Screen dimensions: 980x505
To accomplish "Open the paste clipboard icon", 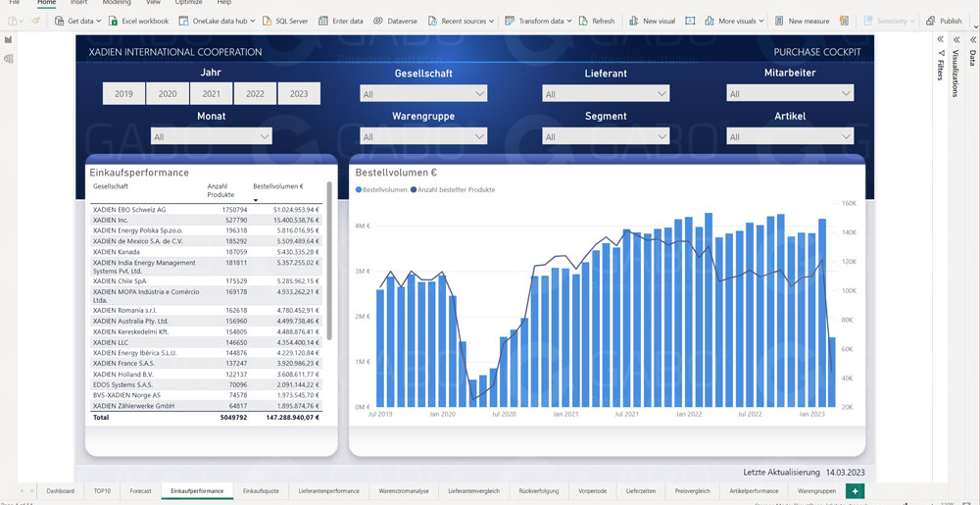I will tap(13, 21).
